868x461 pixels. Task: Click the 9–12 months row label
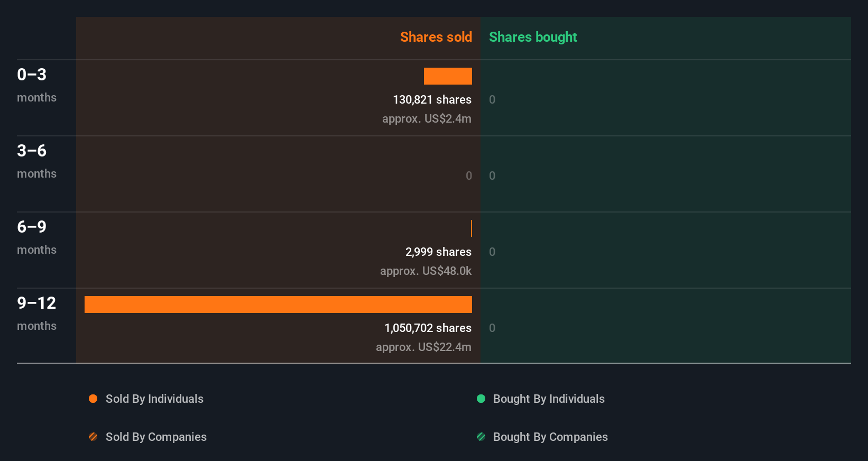tap(36, 313)
